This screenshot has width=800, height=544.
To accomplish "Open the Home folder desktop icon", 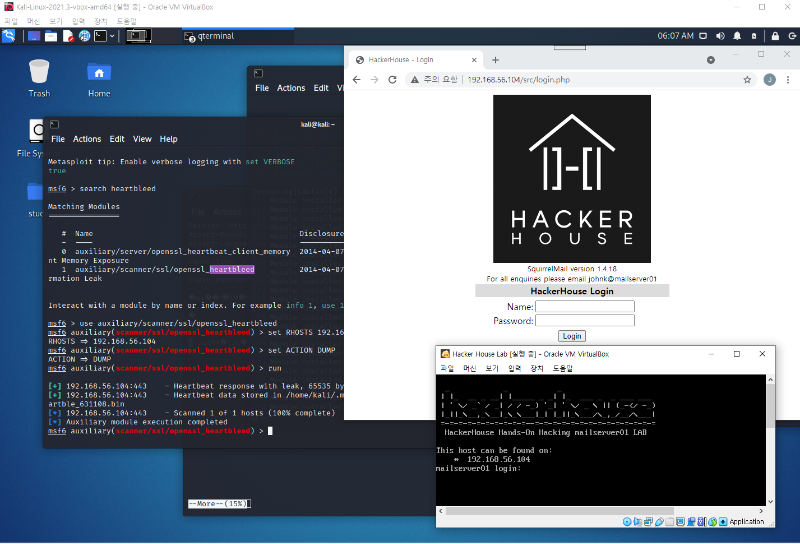I will click(99, 79).
